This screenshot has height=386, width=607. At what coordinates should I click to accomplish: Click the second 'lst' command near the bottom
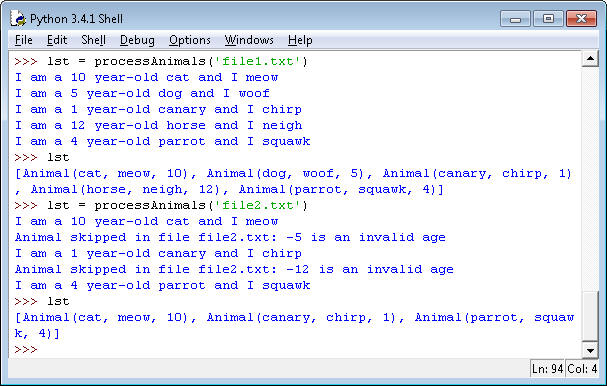pos(58,301)
